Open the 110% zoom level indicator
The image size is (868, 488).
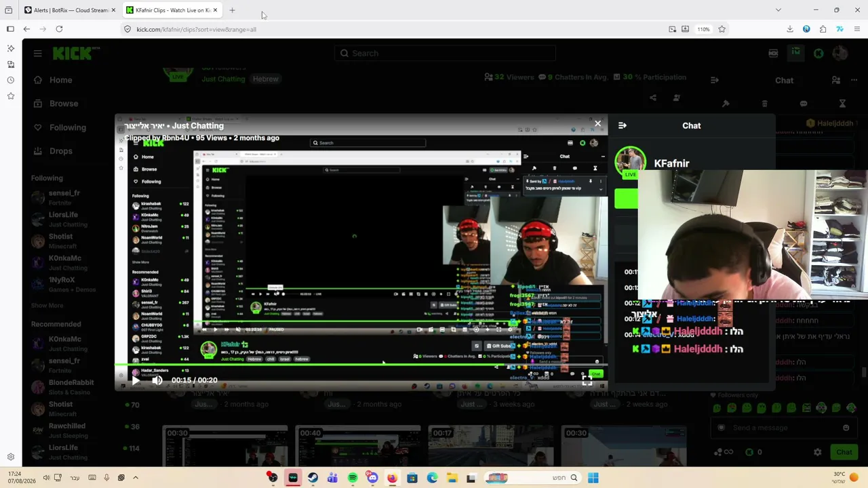[x=703, y=29]
